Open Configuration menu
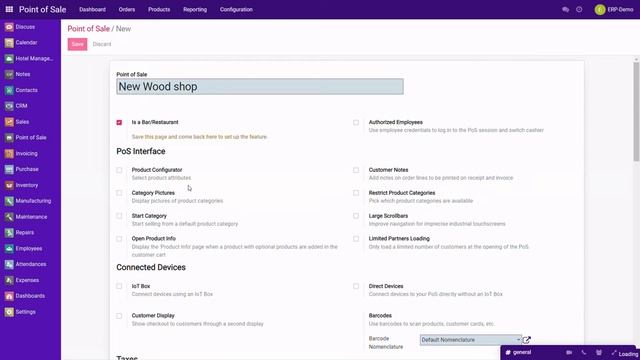The width and height of the screenshot is (640, 360). [236, 9]
